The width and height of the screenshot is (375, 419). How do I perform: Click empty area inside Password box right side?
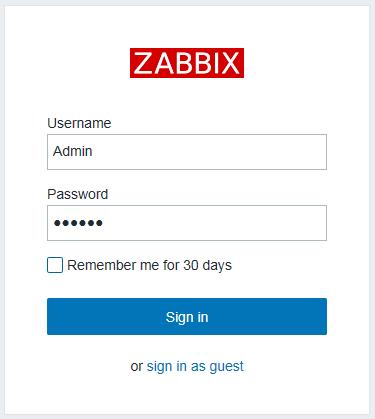point(267,223)
